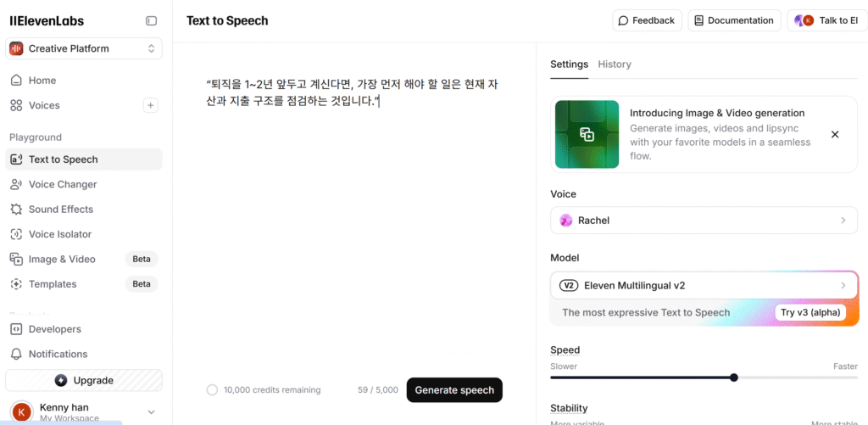The height and width of the screenshot is (425, 868).
Task: Expand the Kenny han account menu
Action: pyautogui.click(x=151, y=411)
